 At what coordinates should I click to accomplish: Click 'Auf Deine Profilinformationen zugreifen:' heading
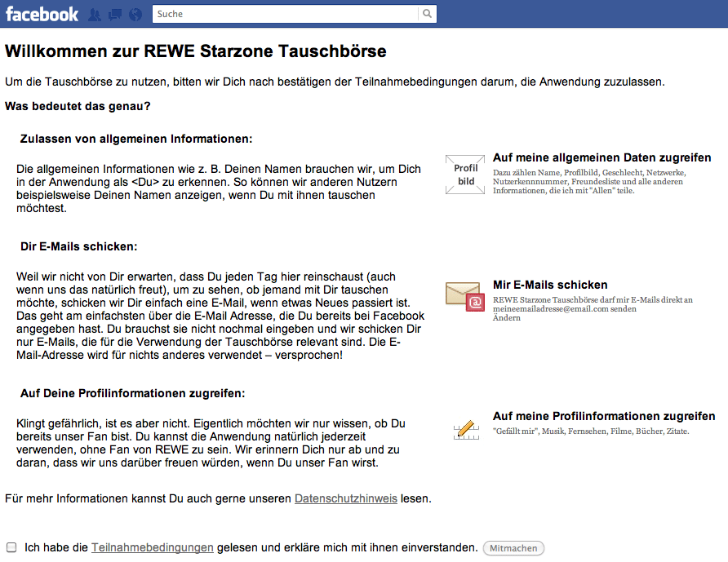click(132, 393)
